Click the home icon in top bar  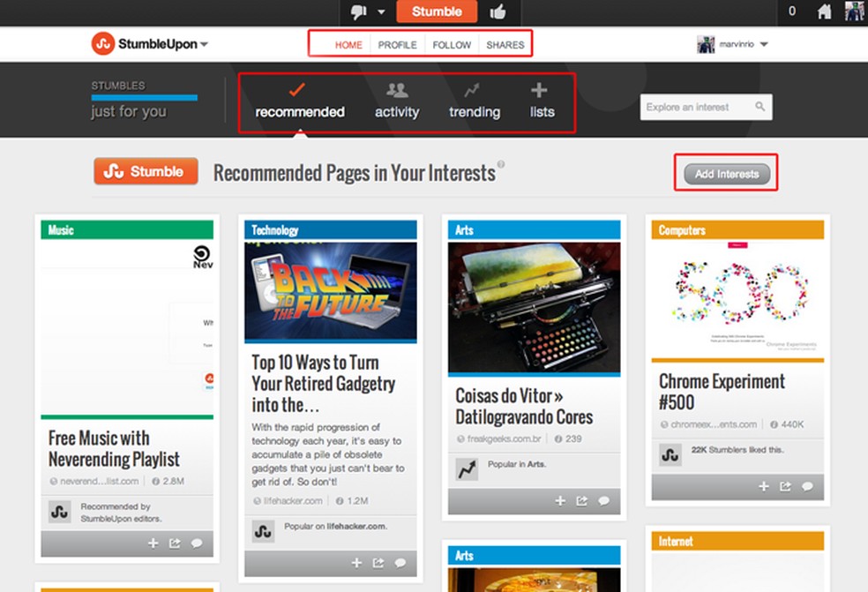[824, 11]
